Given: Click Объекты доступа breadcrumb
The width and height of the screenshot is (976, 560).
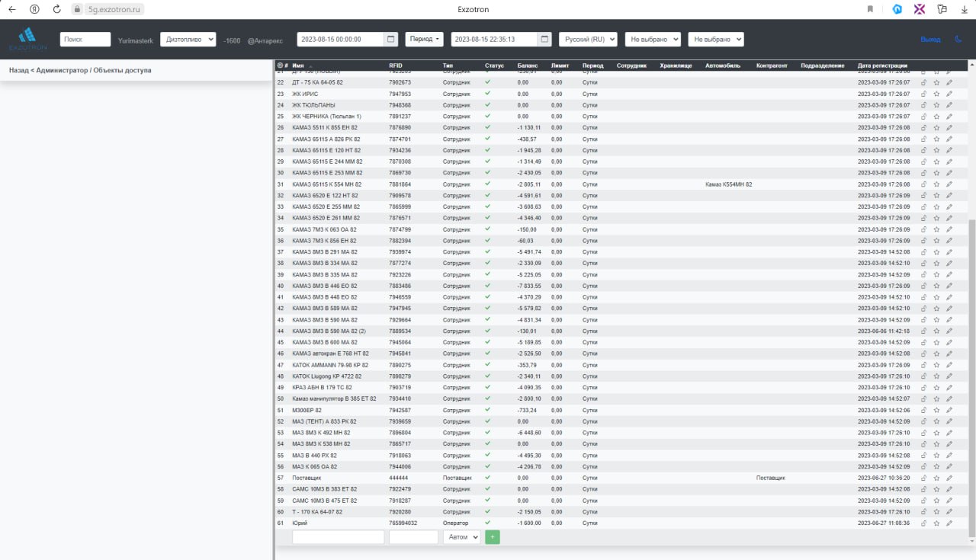Looking at the screenshot, I should (122, 70).
